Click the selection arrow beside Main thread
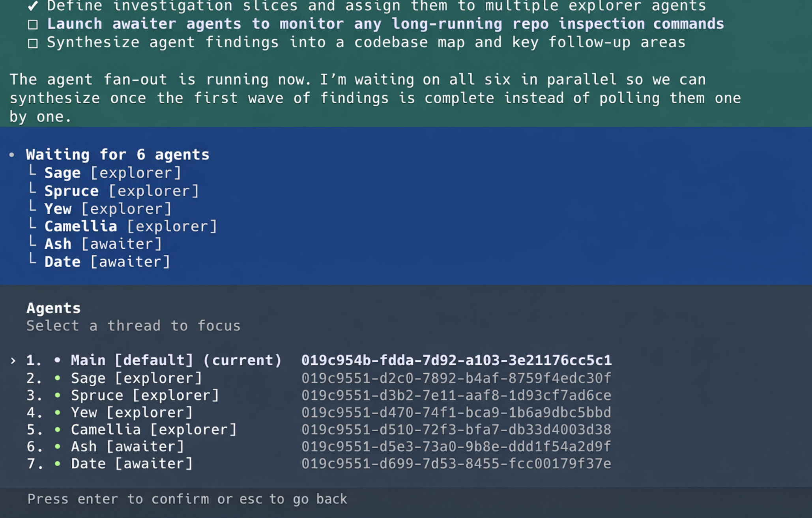The image size is (812, 518). pos(13,360)
